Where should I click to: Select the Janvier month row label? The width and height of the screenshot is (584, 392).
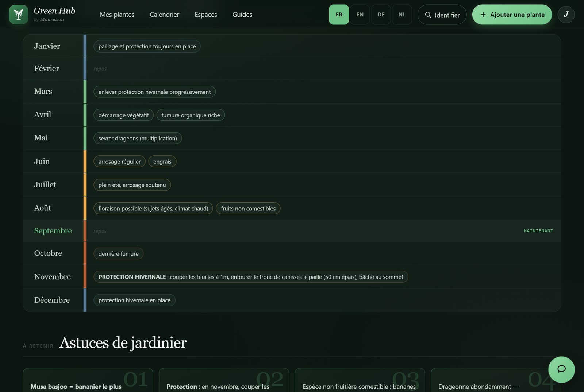click(47, 46)
